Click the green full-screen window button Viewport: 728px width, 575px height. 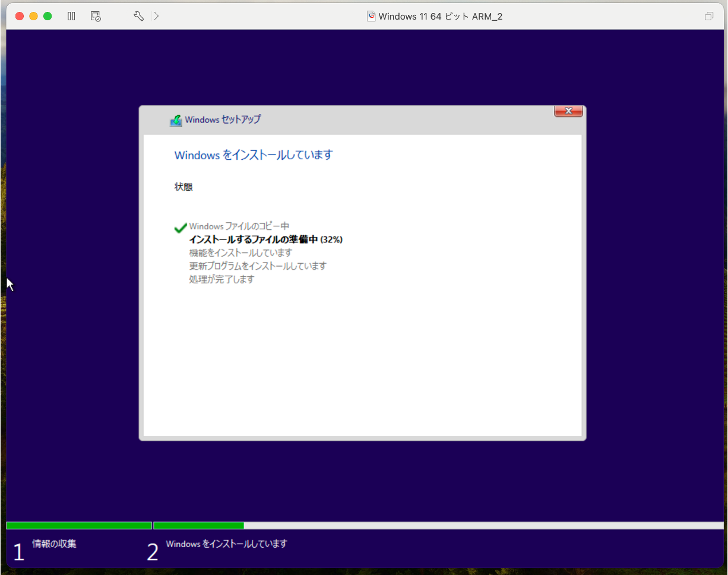coord(48,16)
